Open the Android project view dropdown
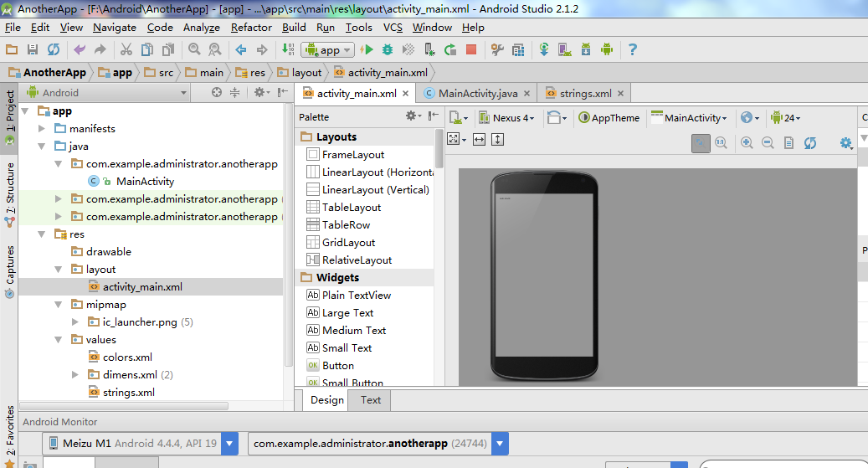868x468 pixels. pyautogui.click(x=107, y=92)
